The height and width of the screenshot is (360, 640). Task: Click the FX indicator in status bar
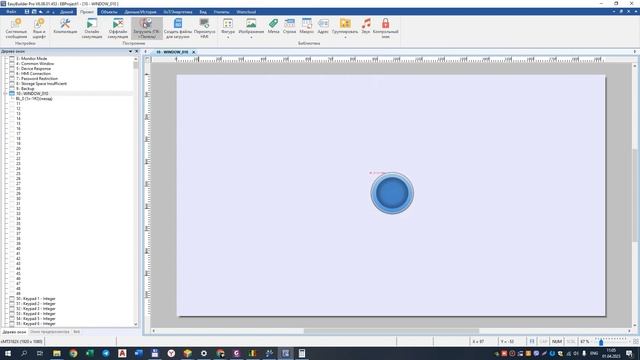(532, 341)
